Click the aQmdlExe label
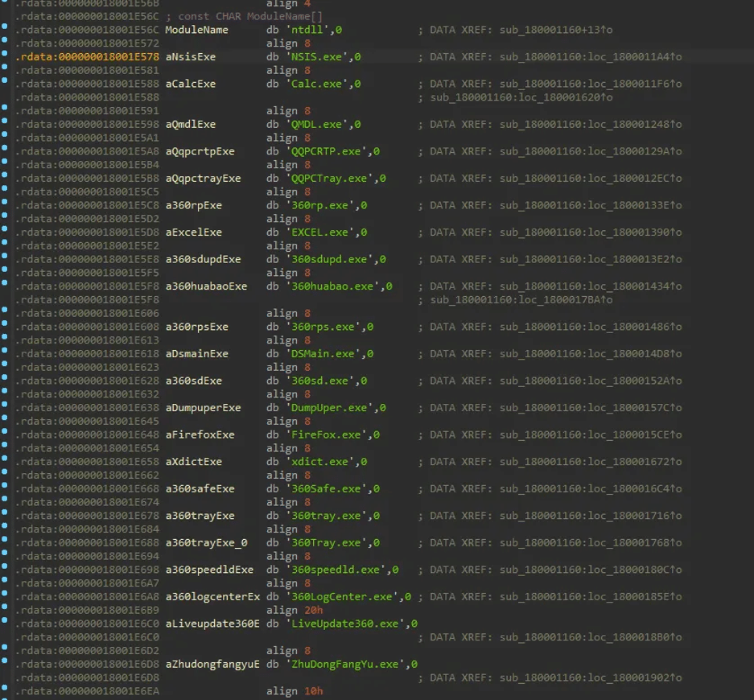This screenshot has width=754, height=700. pos(191,124)
